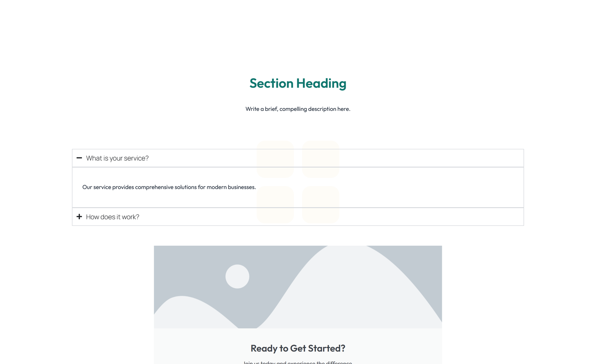Viewport: 596px width, 364px height.
Task: Click the "Ready to Get Started?" heading
Action: [x=298, y=348]
